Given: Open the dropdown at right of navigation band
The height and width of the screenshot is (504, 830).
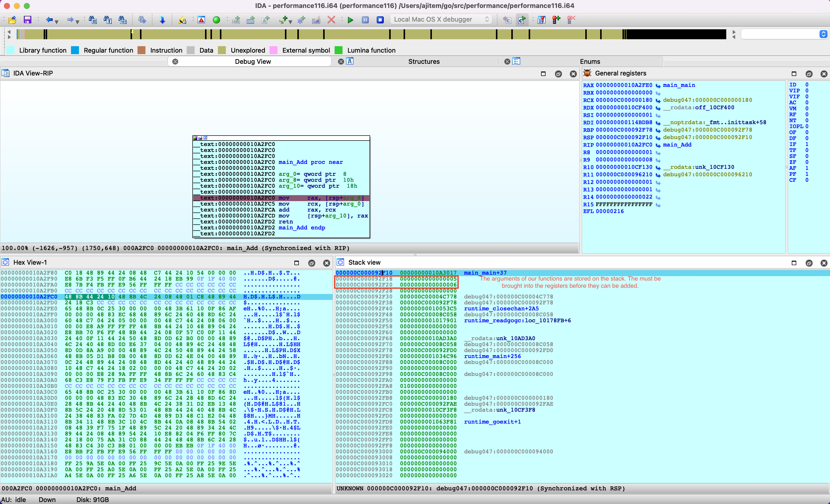Looking at the screenshot, I should coord(823,34).
